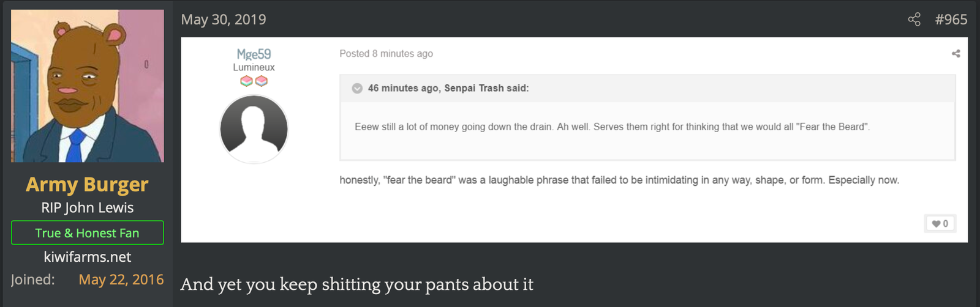Collapse the Senpai Trash quote with chevron
Viewport: 980px width, 307px height.
click(x=357, y=88)
